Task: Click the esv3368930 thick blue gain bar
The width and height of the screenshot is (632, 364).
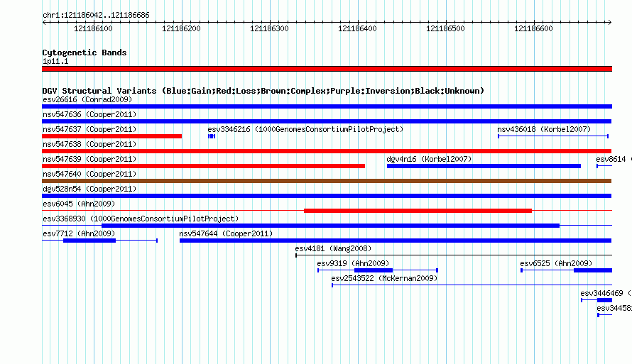Action: 330,226
